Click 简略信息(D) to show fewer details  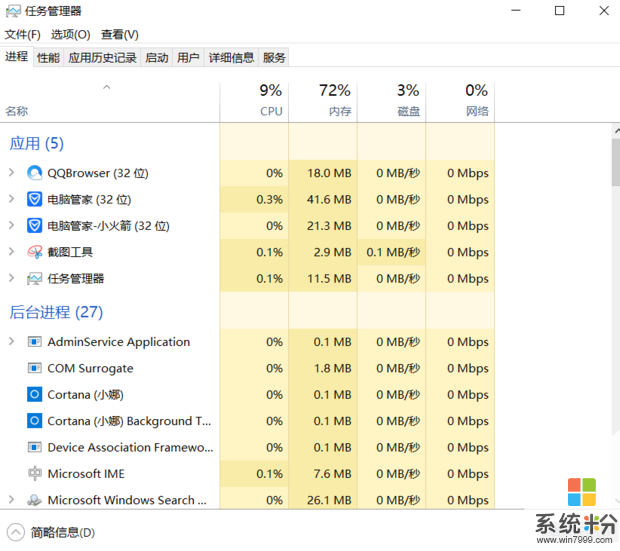pyautogui.click(x=62, y=532)
